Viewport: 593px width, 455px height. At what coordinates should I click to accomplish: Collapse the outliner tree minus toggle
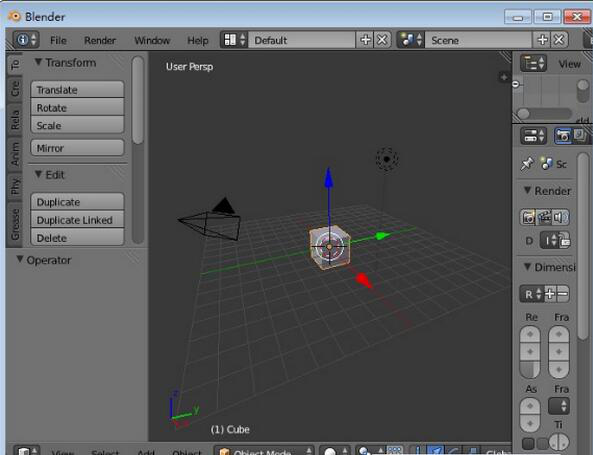click(x=515, y=84)
